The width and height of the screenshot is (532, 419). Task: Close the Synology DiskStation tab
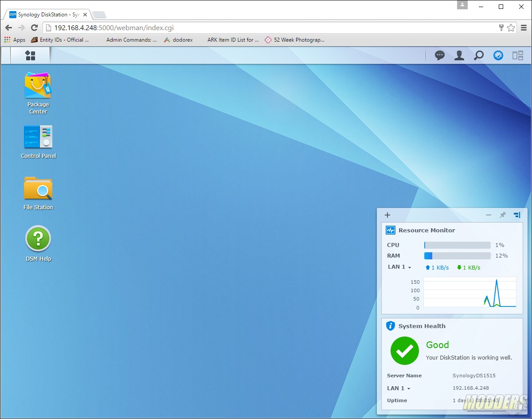(85, 15)
